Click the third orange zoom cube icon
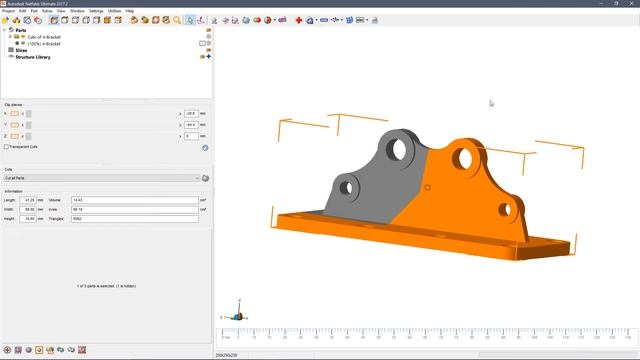This screenshot has height=360, width=640. pos(156,20)
